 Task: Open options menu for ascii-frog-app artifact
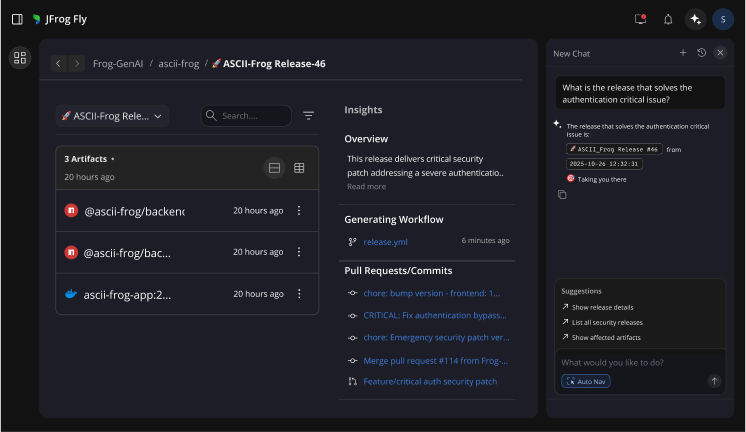pos(299,294)
